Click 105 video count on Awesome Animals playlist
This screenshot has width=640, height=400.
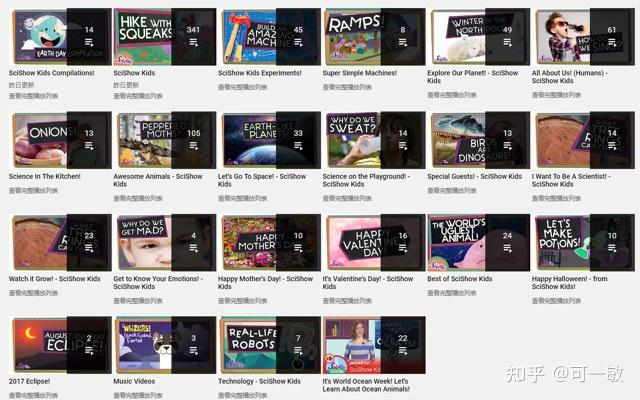point(193,133)
